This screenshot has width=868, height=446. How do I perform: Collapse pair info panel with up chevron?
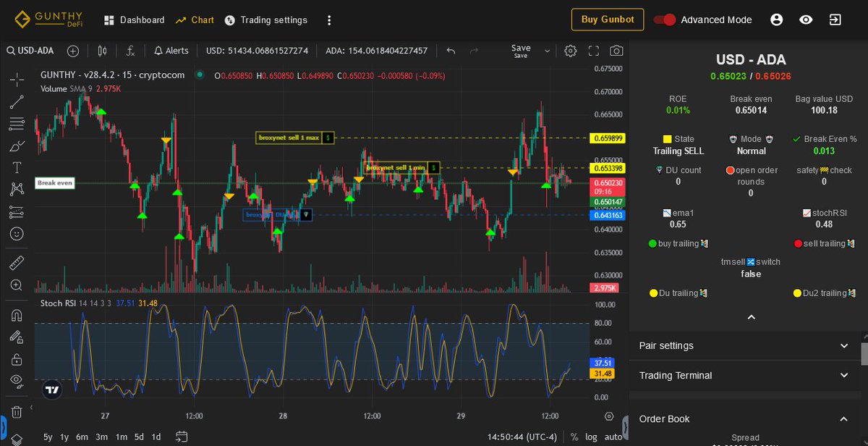tap(751, 317)
